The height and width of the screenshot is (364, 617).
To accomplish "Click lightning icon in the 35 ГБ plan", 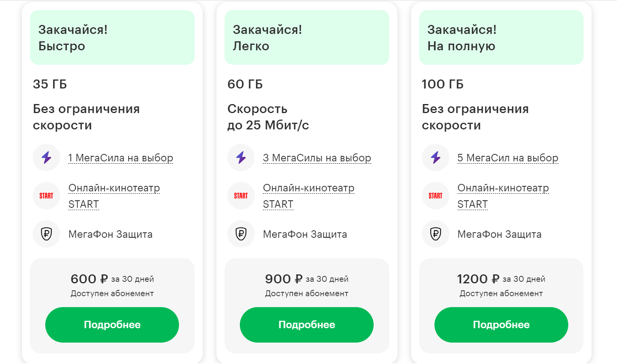I will 46,158.
